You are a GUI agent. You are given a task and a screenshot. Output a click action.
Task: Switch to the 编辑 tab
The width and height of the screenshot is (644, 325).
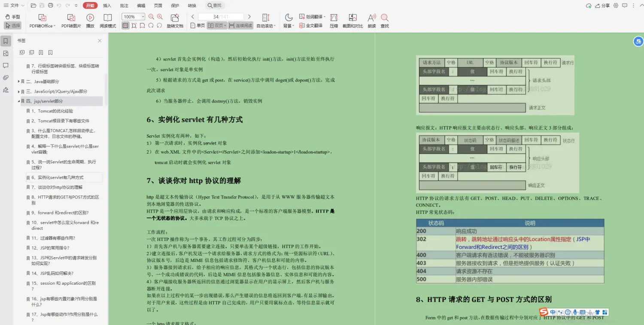141,6
